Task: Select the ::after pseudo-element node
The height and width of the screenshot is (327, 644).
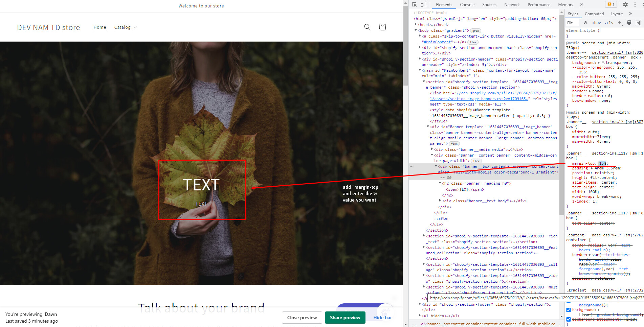Action: [442, 218]
